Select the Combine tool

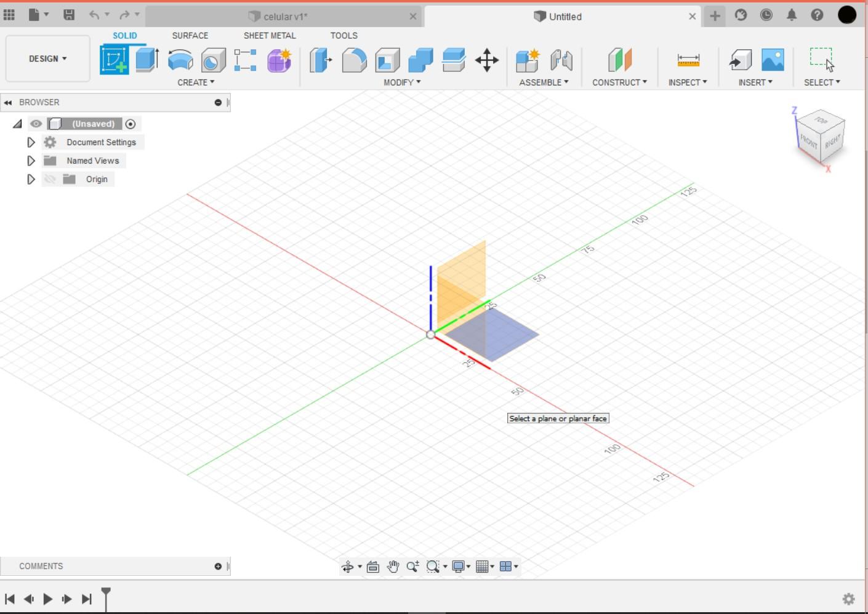[x=420, y=60]
